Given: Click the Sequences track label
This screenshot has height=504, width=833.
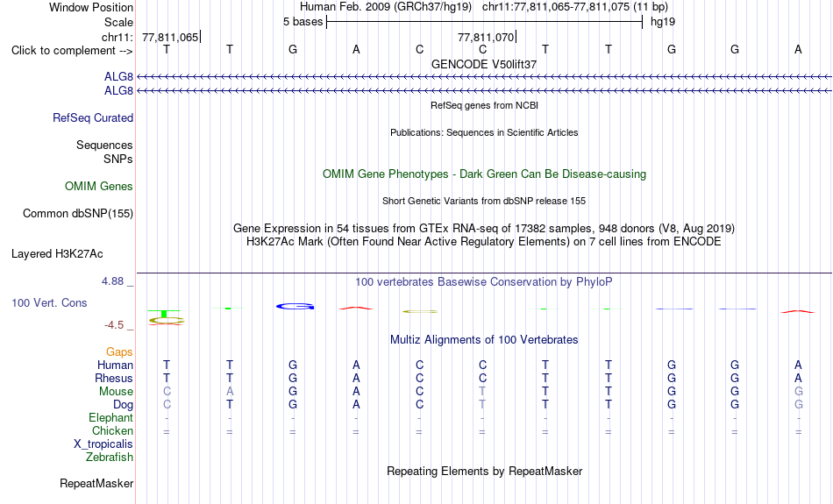Looking at the screenshot, I should tap(104, 145).
